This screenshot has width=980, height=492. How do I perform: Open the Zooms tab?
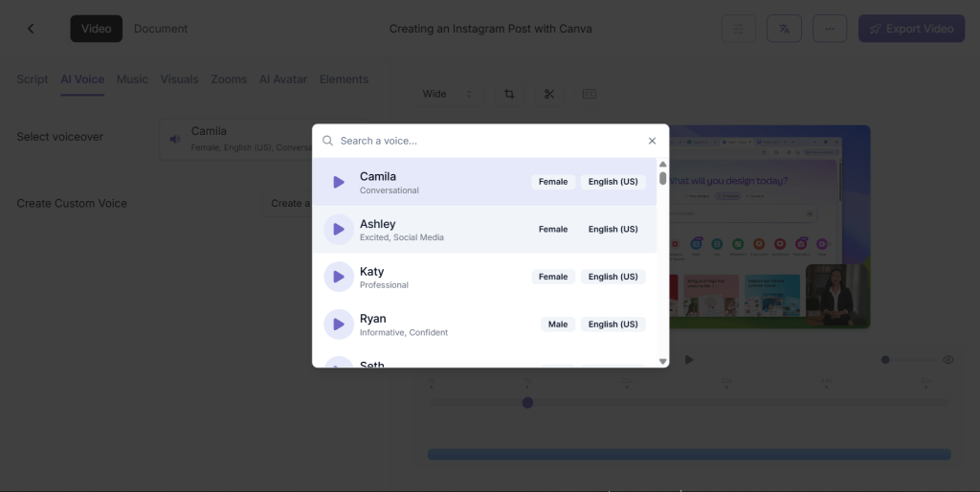point(229,79)
